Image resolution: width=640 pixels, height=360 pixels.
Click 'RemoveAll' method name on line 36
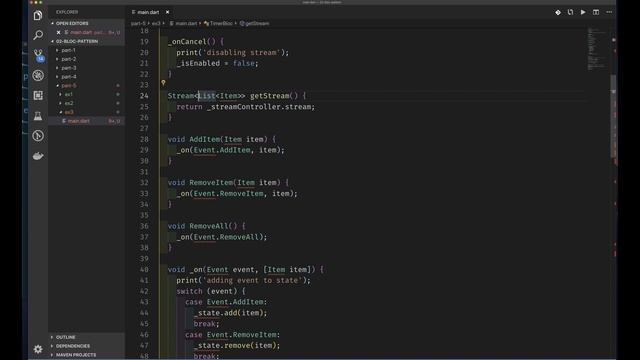(x=209, y=226)
